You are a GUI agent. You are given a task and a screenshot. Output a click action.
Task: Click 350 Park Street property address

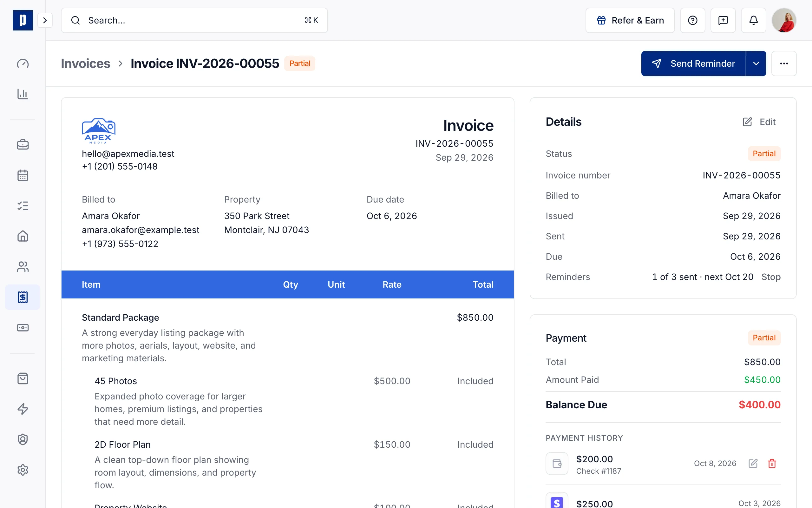[257, 216]
